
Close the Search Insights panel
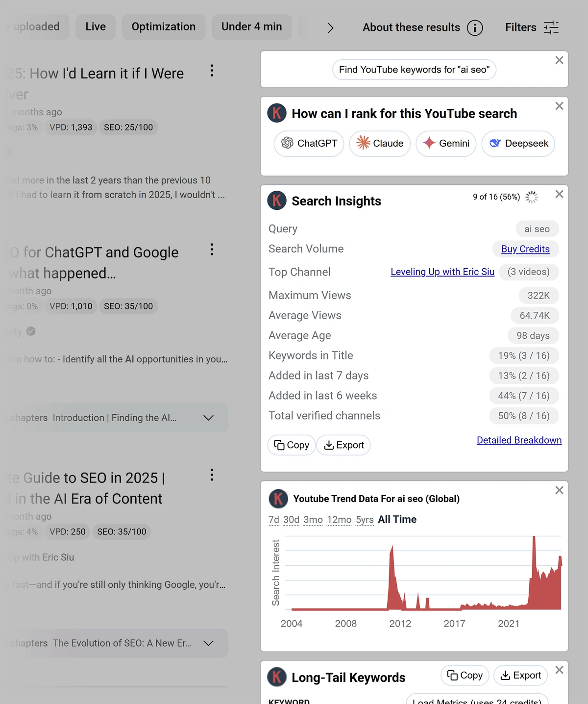point(559,194)
